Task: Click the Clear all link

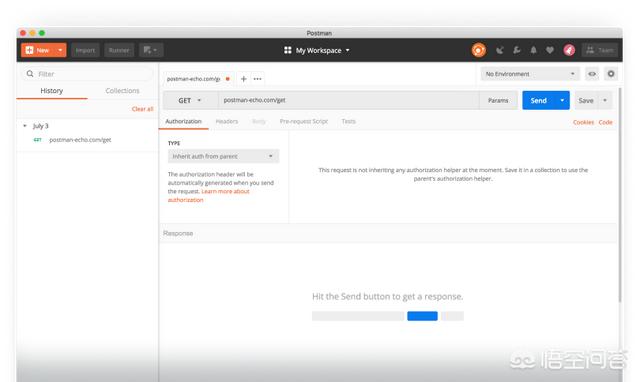Action: (142, 109)
